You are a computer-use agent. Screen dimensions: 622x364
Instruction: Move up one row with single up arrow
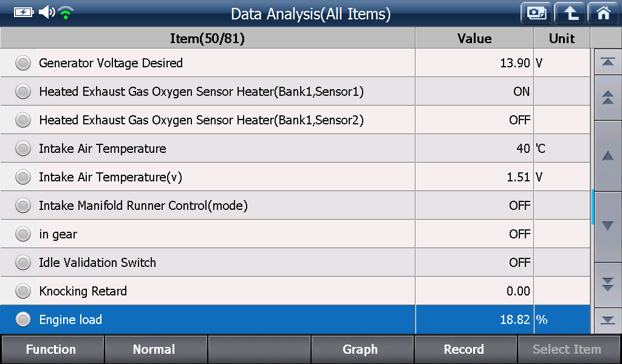click(607, 156)
